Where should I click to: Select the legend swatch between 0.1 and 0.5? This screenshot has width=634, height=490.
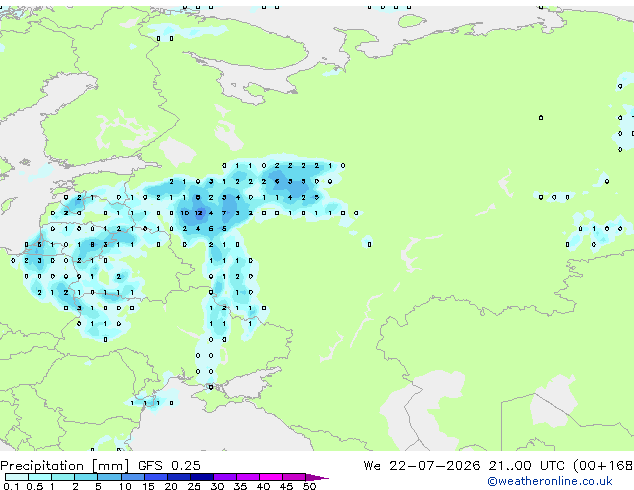tap(17, 477)
